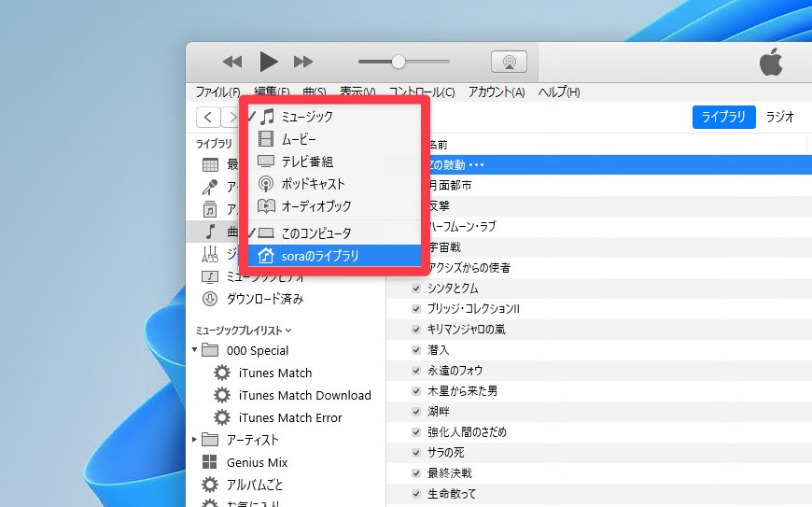The image size is (812, 507).
Task: Skip back to the previous track
Action: [x=232, y=63]
